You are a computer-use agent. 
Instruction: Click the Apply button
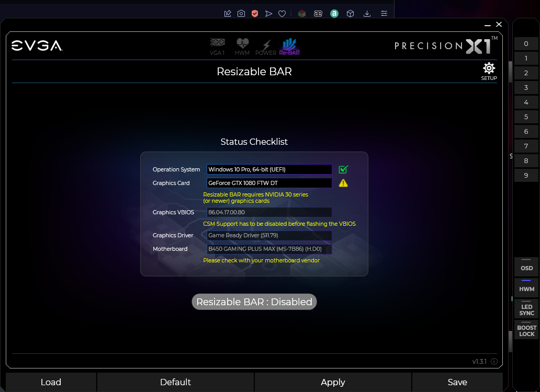tap(333, 382)
